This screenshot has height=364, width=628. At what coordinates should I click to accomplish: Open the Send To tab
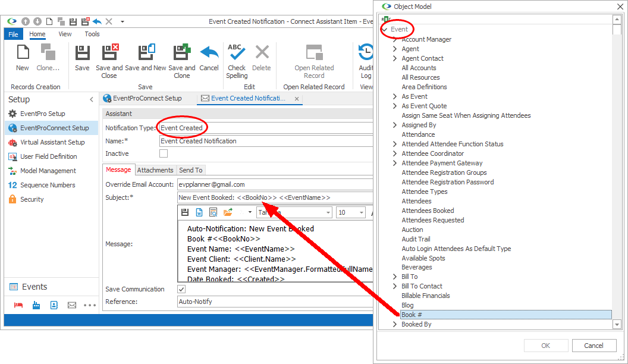(x=191, y=170)
